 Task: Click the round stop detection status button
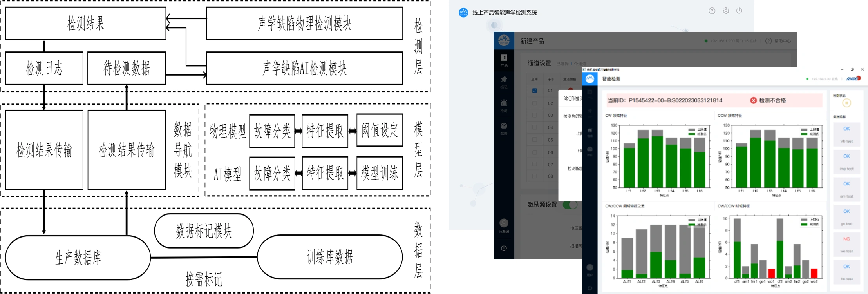point(846,103)
